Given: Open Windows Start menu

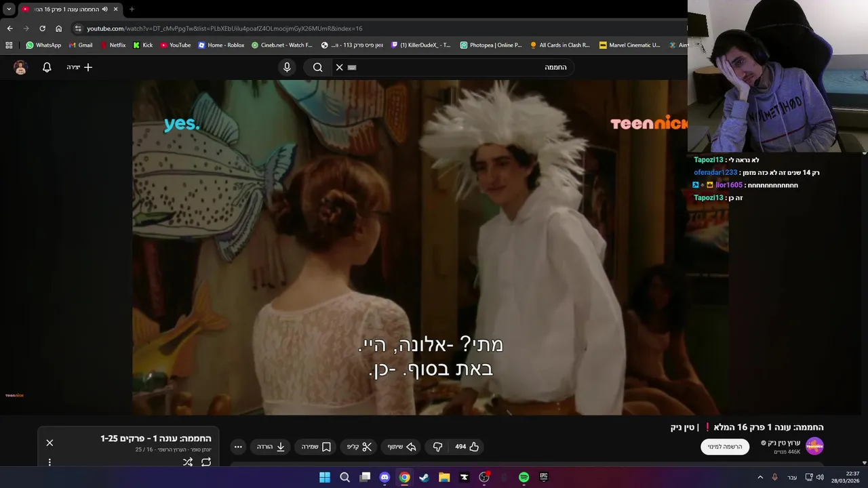Looking at the screenshot, I should coord(325,477).
